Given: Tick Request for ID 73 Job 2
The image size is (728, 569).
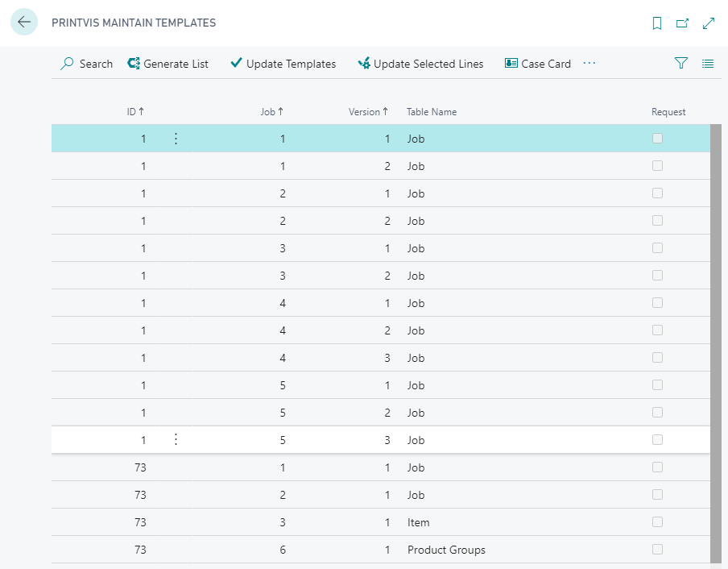Looking at the screenshot, I should [657, 494].
